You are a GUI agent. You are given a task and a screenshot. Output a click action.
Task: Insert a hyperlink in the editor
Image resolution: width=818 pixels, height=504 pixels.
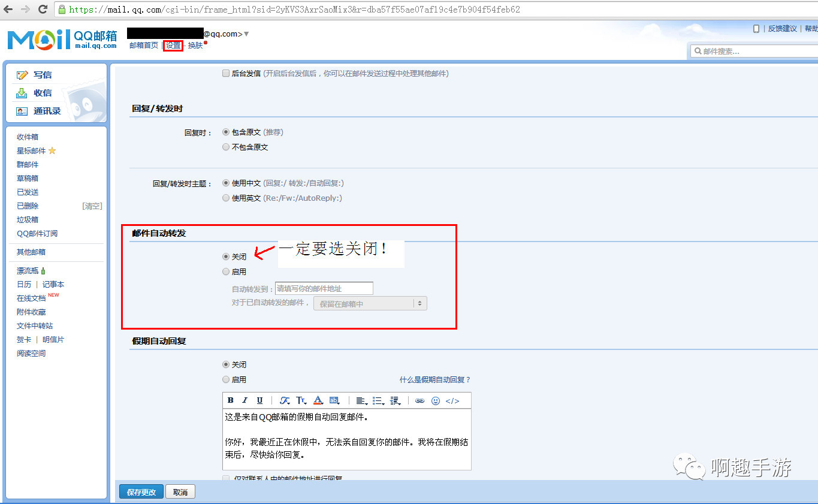click(420, 400)
